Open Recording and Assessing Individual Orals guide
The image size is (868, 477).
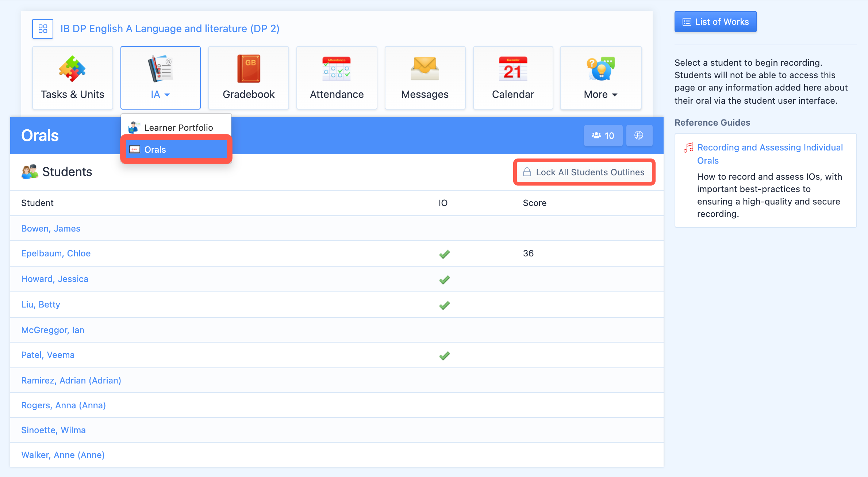tap(769, 148)
